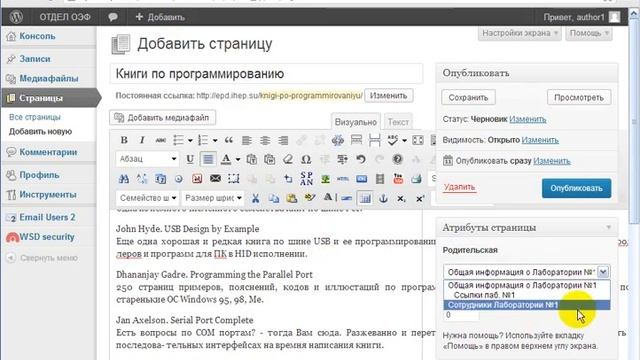Open Комментарии in the sidebar menu
The height and width of the screenshot is (360, 640).
pos(48,152)
